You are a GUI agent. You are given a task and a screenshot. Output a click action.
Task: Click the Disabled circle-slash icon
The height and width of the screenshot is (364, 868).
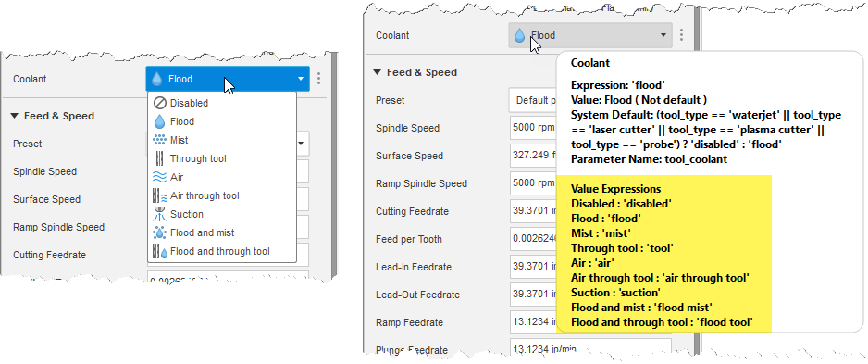coord(159,103)
